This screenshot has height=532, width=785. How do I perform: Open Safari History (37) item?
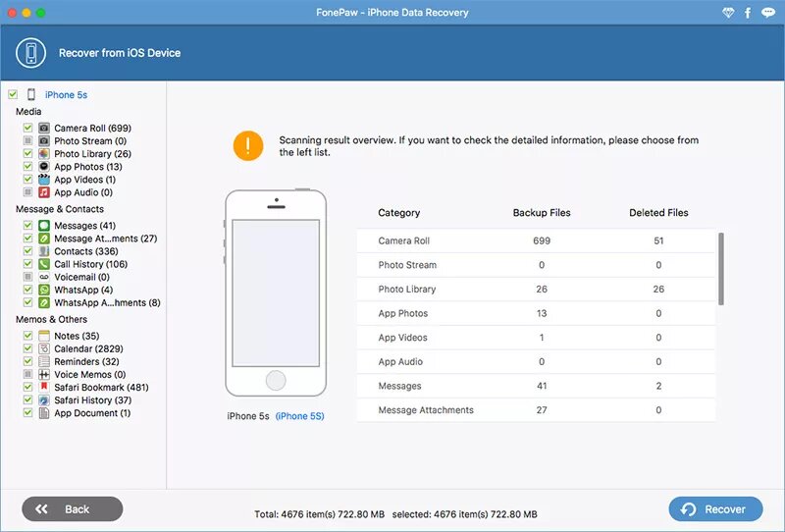(92, 400)
